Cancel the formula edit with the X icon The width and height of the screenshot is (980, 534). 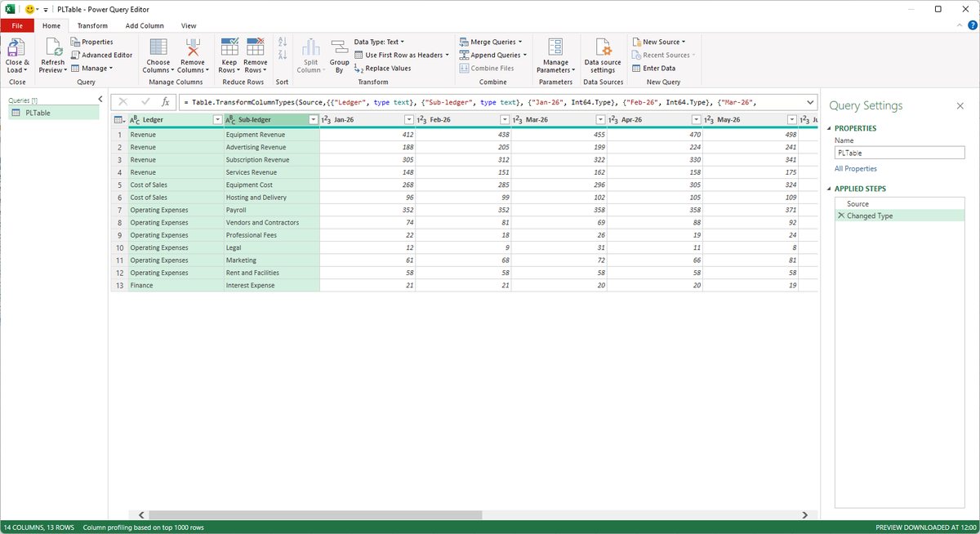pyautogui.click(x=123, y=102)
